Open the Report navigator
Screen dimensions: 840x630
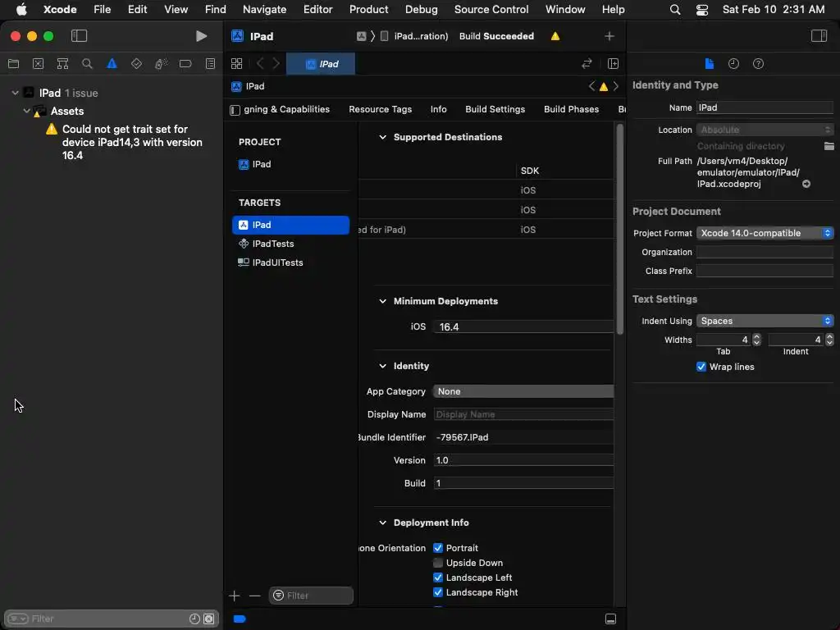tap(210, 64)
